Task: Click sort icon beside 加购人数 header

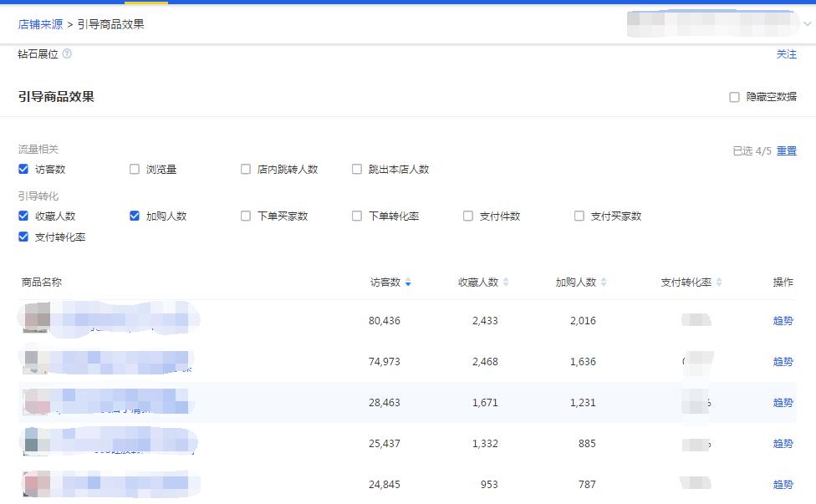Action: pyautogui.click(x=604, y=283)
